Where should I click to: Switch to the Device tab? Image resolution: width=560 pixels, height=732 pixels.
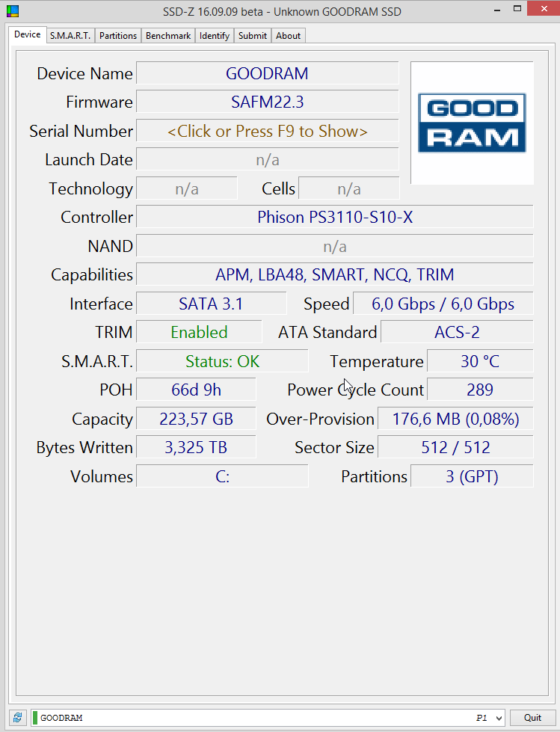27,34
